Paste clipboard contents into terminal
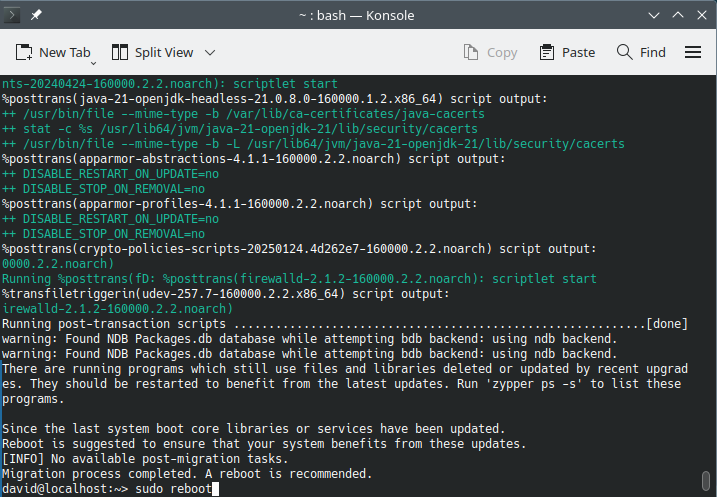The width and height of the screenshot is (717, 497). coord(567,52)
